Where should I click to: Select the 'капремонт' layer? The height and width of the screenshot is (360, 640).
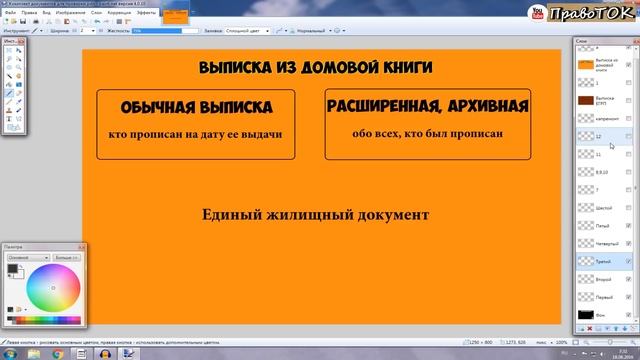click(604, 118)
